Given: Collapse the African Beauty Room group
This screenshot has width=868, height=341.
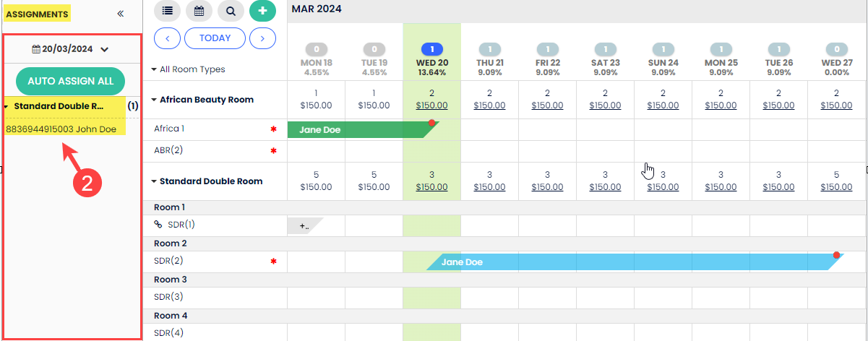Looking at the screenshot, I should pos(154,100).
